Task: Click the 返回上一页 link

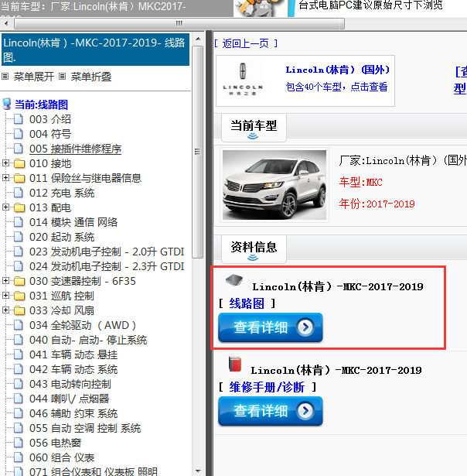Action: (246, 43)
